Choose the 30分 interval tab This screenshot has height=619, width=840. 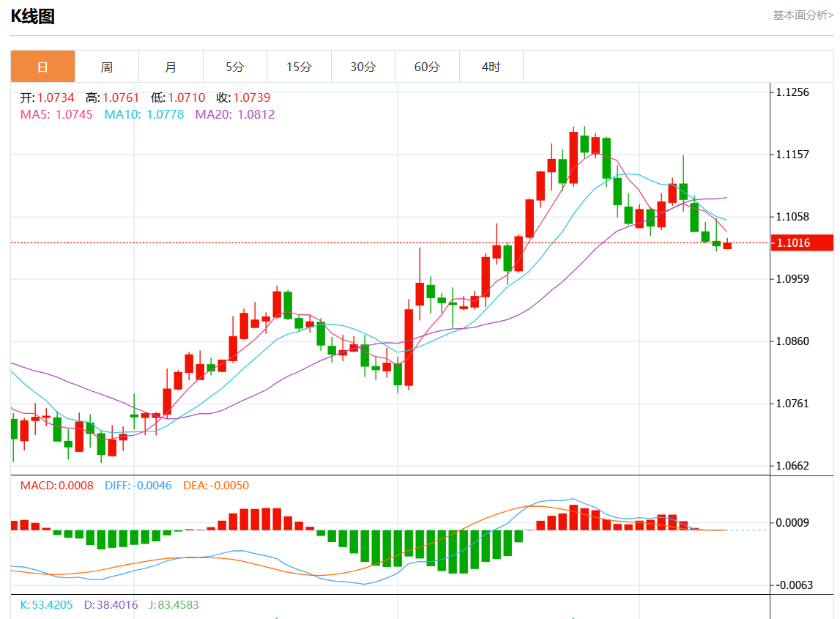pos(363,67)
